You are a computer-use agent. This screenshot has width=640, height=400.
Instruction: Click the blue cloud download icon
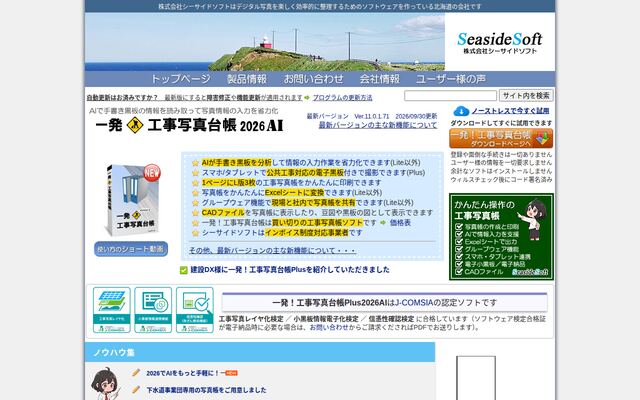point(461,111)
